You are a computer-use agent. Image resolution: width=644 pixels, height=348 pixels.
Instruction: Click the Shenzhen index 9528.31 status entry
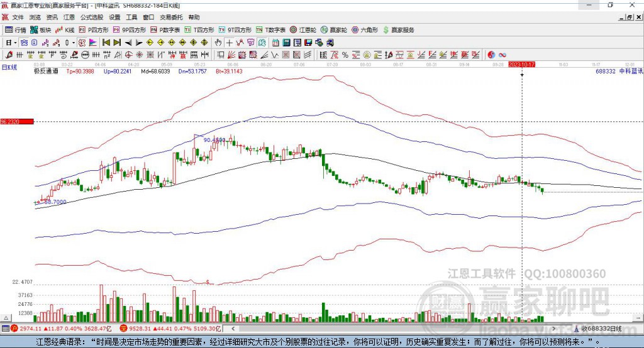(x=170, y=329)
